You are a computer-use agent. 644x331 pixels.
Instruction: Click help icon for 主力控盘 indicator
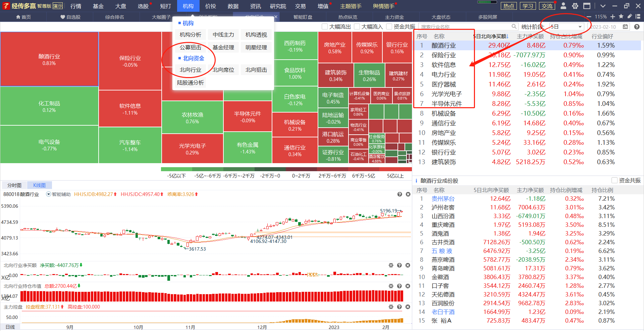tap(399, 307)
